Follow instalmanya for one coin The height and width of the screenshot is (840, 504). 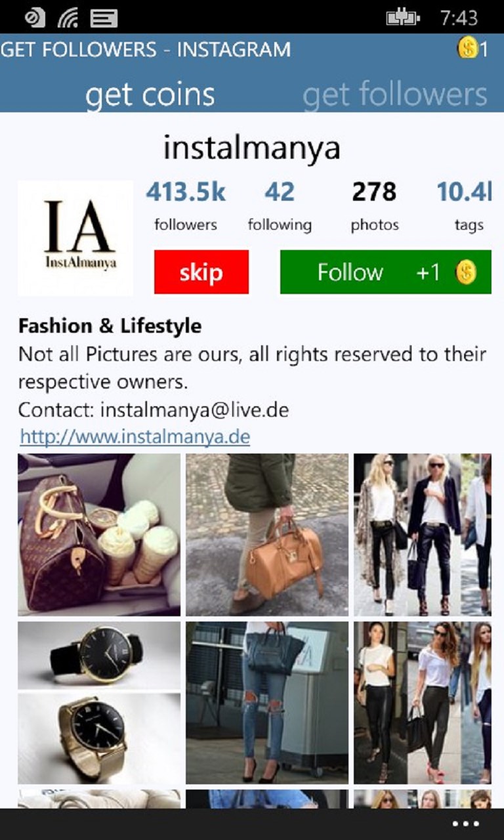coord(386,272)
